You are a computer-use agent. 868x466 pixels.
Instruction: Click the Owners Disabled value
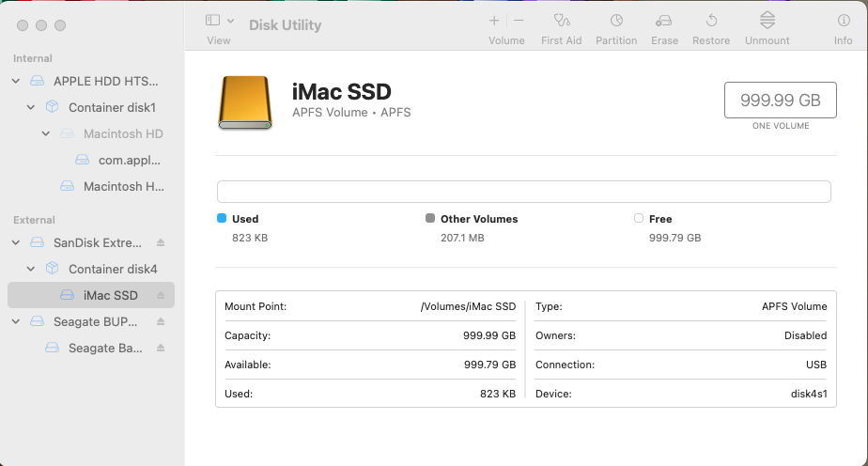tap(805, 335)
